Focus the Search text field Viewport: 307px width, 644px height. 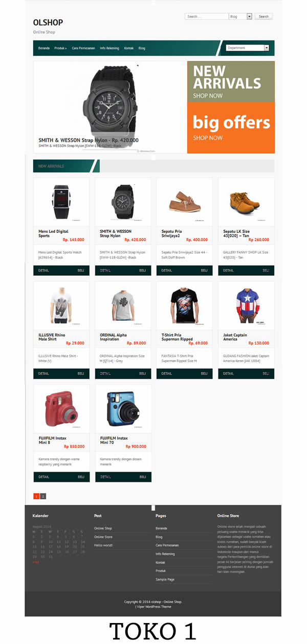pos(206,16)
